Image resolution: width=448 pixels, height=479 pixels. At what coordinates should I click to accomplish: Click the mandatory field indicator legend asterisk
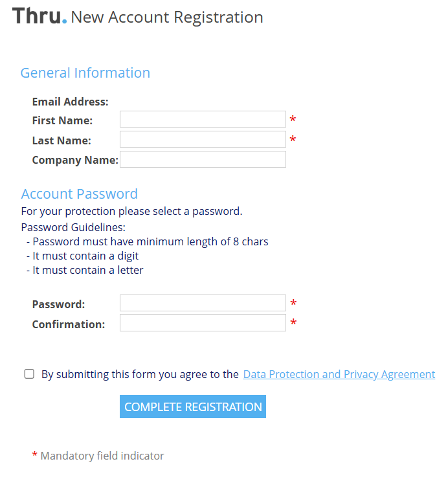(35, 456)
